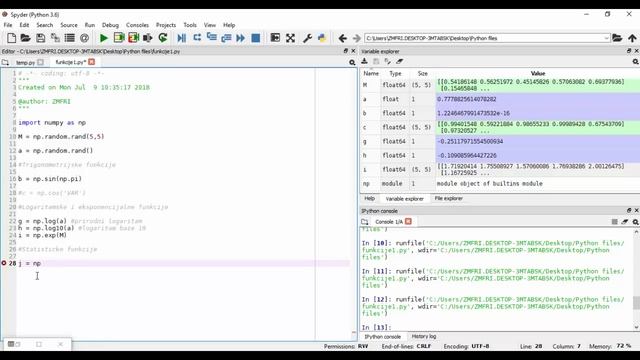
Task: Save all files with the toolbar icon
Action: pos(55,38)
